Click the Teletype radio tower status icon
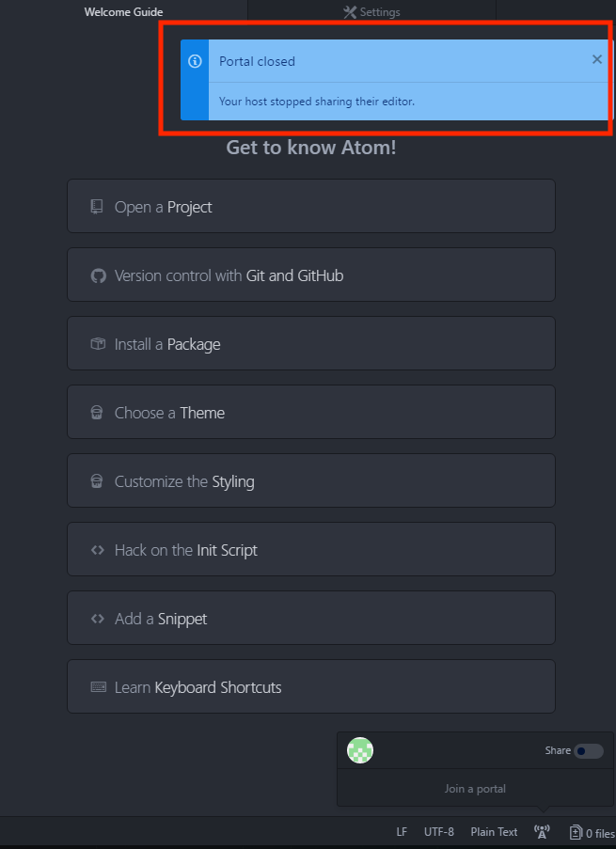616x849 pixels. tap(542, 832)
